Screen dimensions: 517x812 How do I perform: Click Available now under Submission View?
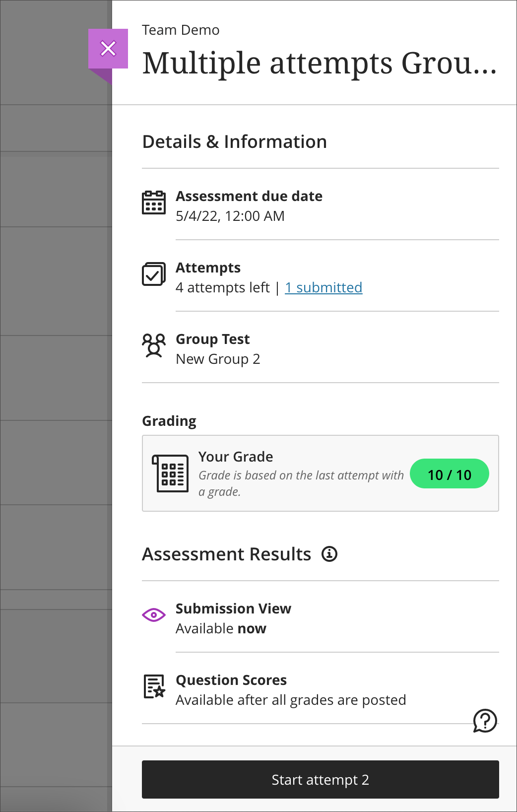coord(221,628)
